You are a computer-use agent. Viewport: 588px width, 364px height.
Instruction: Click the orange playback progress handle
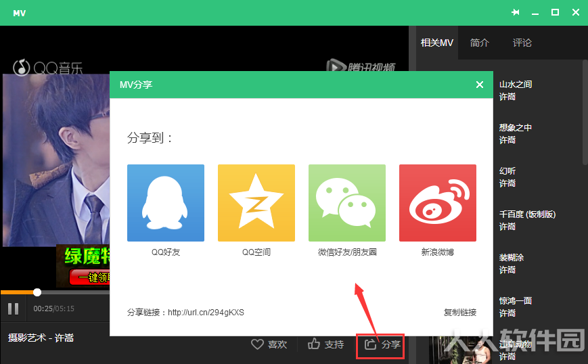coord(37,292)
